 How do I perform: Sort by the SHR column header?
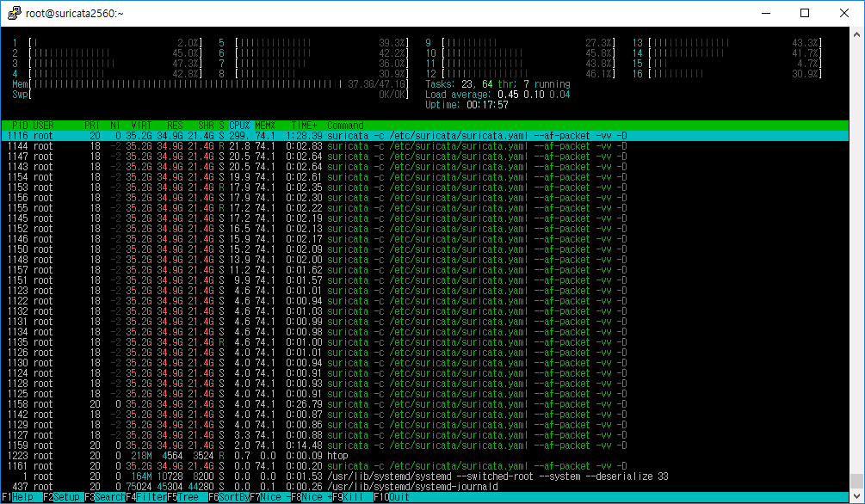click(x=206, y=126)
